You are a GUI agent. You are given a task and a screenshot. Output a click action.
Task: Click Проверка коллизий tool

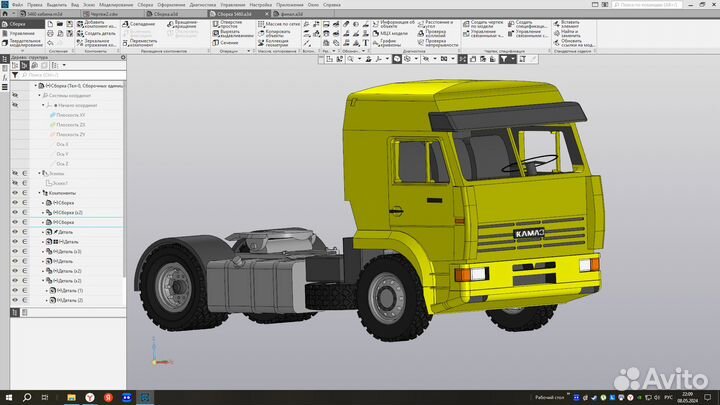[x=433, y=34]
